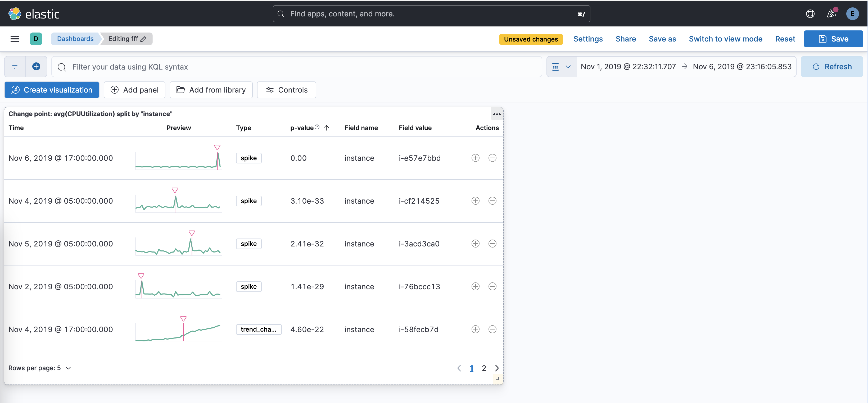The image size is (868, 403).
Task: Click the Nov 6 spike preview chart
Action: coord(179,158)
